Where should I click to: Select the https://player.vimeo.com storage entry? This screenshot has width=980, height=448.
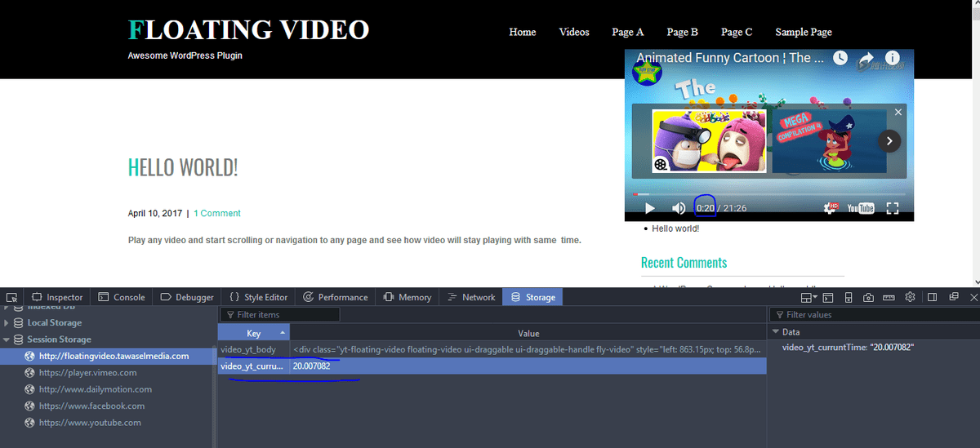(x=87, y=373)
